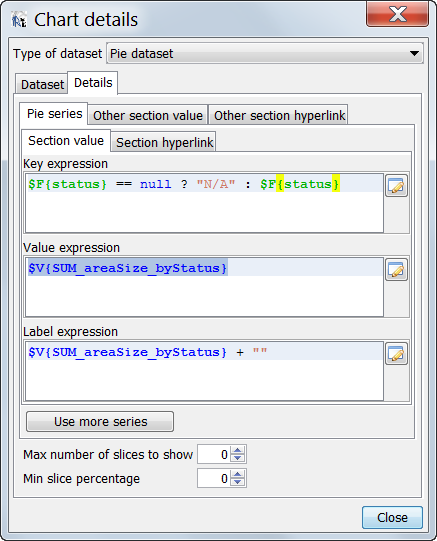Close the Chart details window
437x541 pixels.
398,14
